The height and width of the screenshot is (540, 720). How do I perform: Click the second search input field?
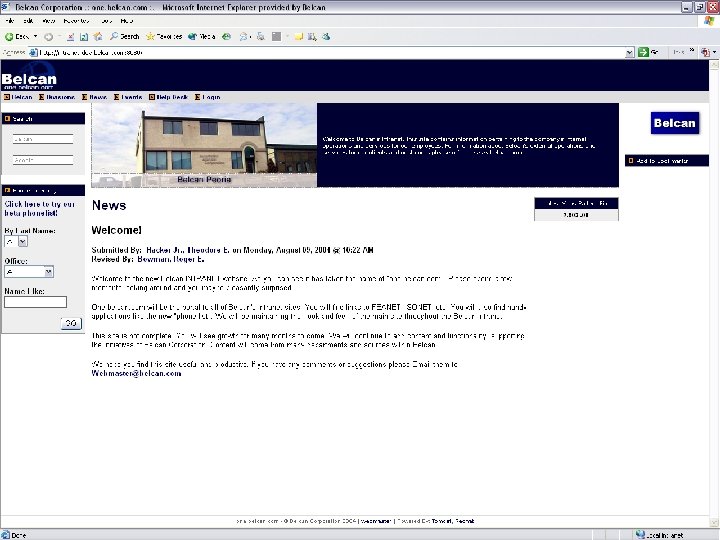[43, 160]
